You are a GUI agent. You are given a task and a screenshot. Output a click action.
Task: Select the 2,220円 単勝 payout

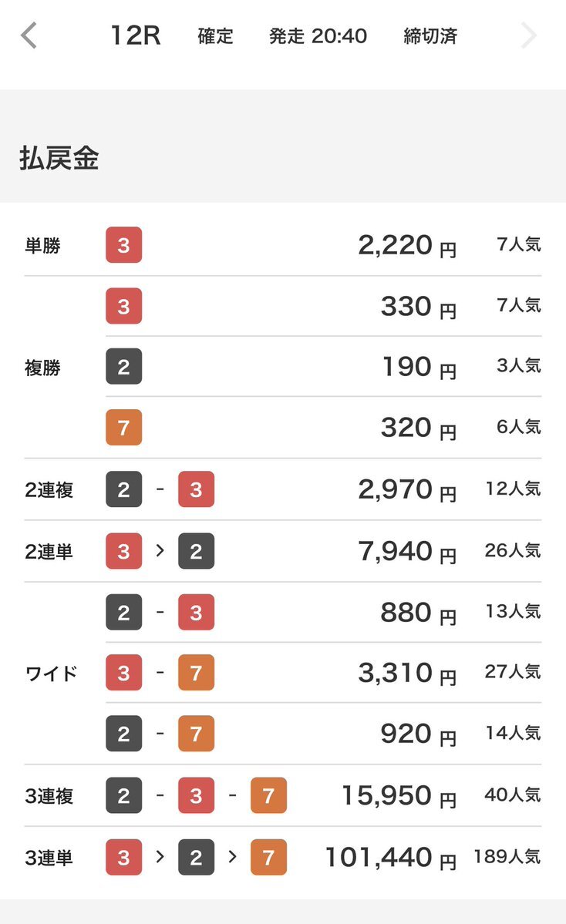click(407, 245)
